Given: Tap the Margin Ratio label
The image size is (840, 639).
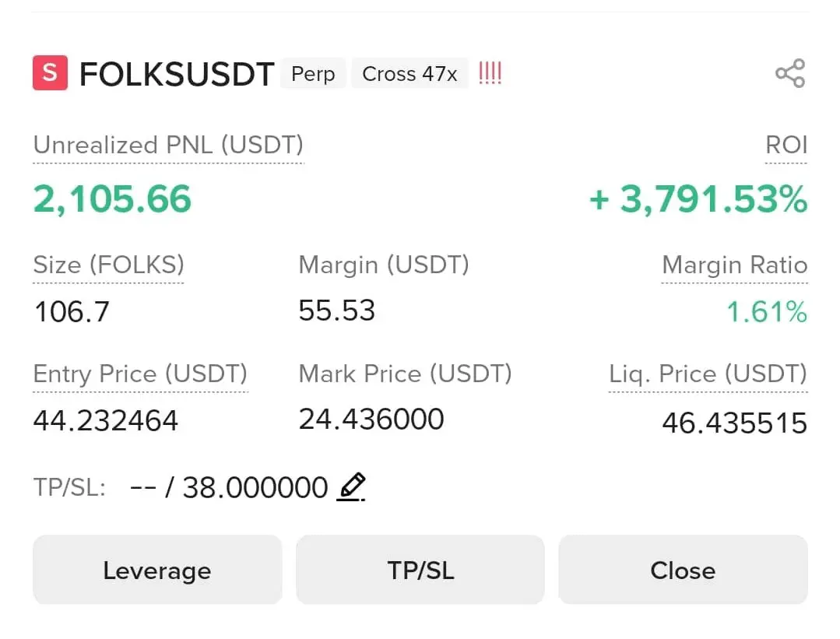Looking at the screenshot, I should tap(734, 265).
